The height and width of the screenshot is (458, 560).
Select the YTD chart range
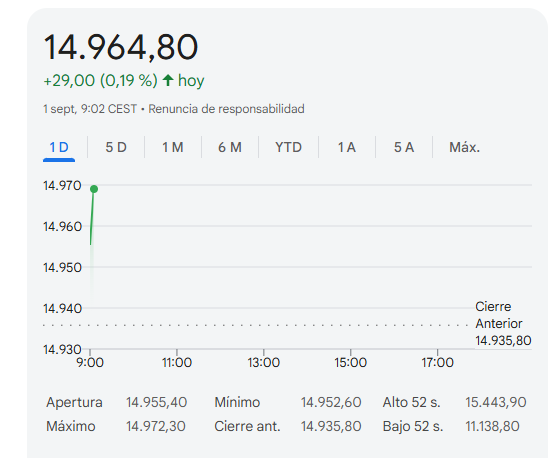(289, 147)
